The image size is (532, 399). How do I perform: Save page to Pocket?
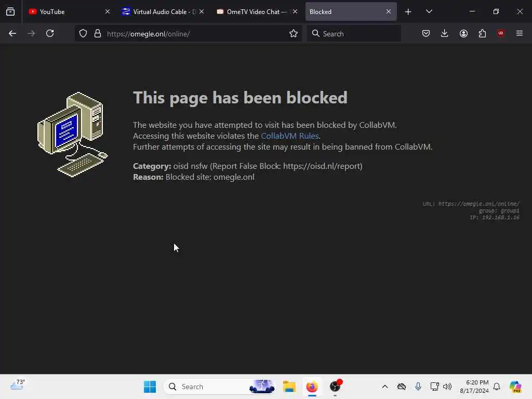(x=426, y=33)
